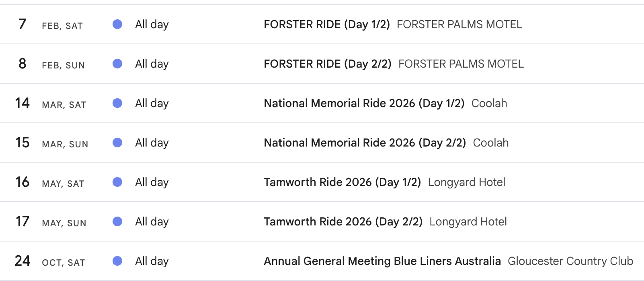The height and width of the screenshot is (281, 644).
Task: Click the blue dot for Forster Ride Day 1/2
Action: coord(117,25)
